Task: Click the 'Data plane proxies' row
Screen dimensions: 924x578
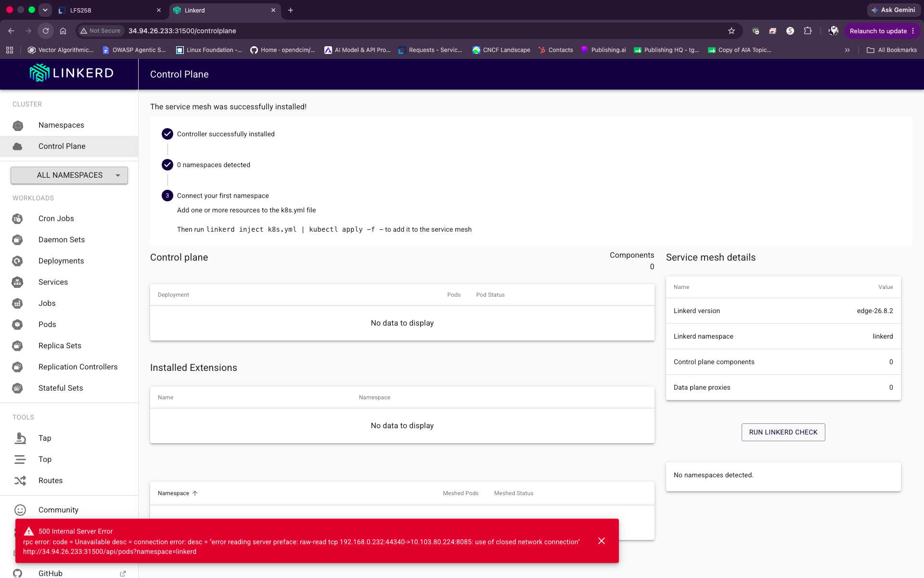Action: coord(783,387)
